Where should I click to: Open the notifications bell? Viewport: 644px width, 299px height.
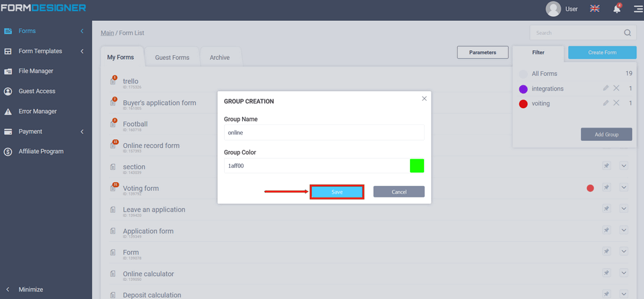pyautogui.click(x=617, y=9)
